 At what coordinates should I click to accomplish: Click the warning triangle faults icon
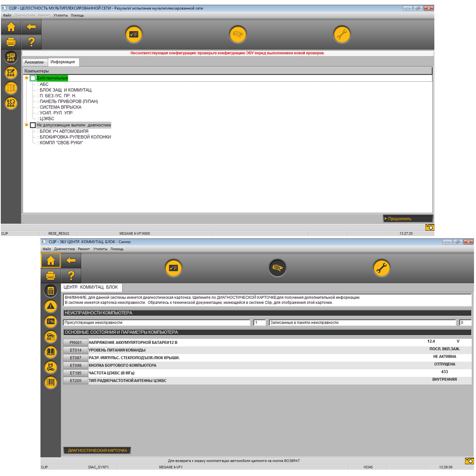[x=50, y=306]
